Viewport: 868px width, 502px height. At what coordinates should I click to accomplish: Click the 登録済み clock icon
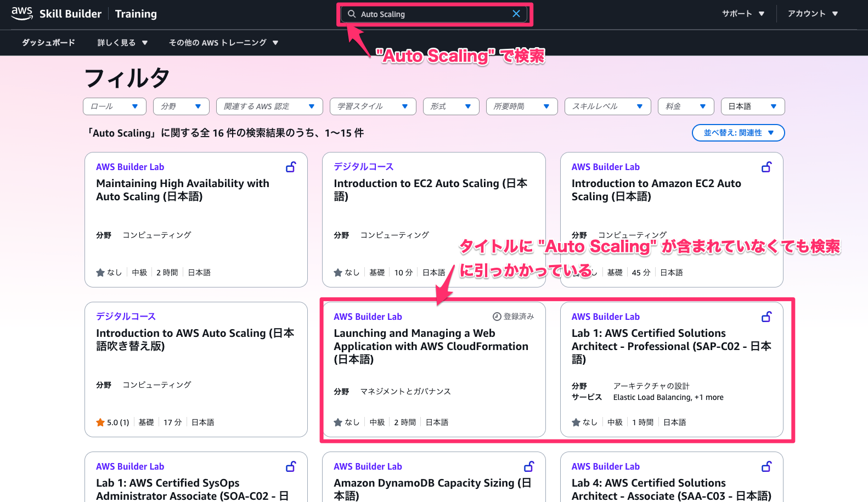[x=497, y=317]
